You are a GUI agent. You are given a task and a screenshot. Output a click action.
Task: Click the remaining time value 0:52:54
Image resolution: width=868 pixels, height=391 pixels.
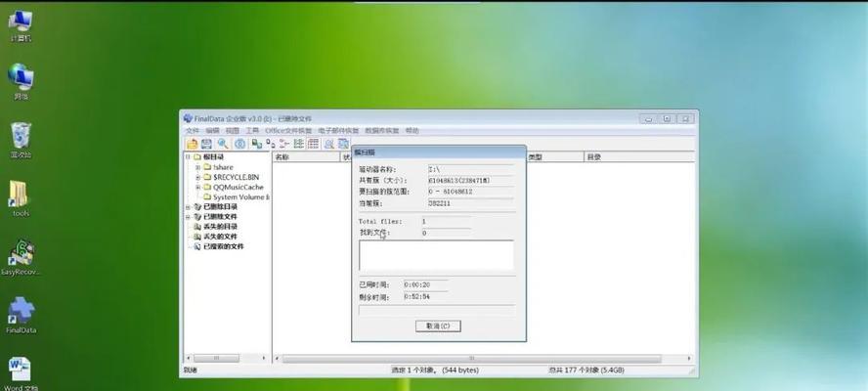coord(417,297)
